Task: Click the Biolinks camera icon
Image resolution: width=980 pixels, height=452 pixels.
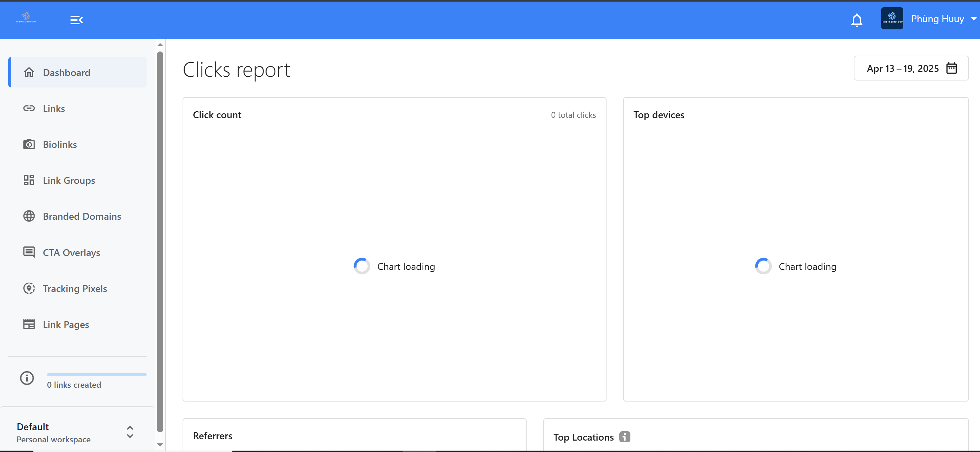Action: tap(29, 144)
